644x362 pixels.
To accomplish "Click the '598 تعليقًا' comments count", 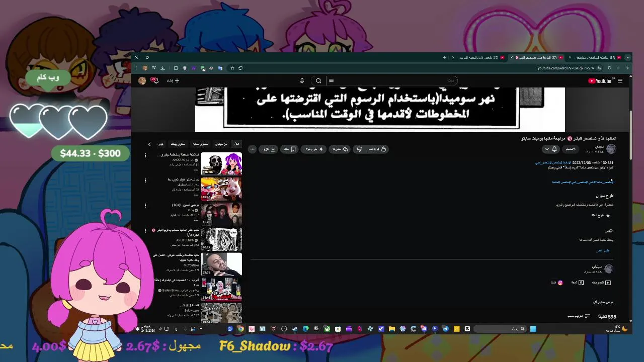I will tap(607, 317).
